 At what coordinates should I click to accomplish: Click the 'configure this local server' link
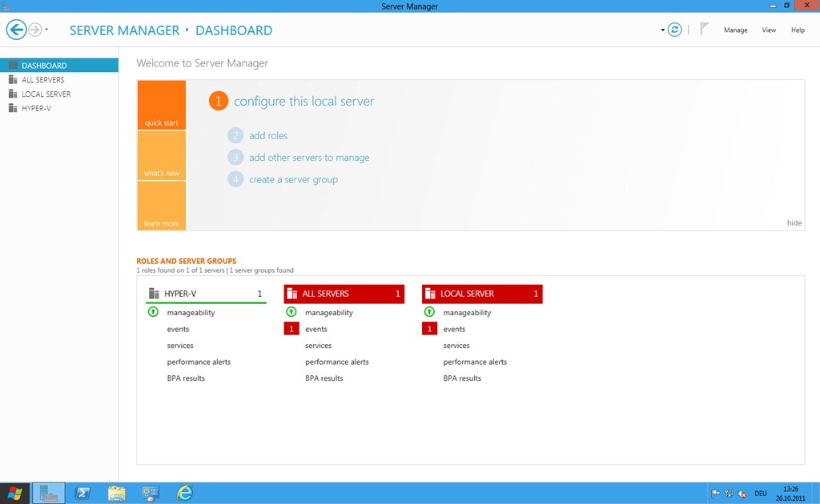(303, 102)
